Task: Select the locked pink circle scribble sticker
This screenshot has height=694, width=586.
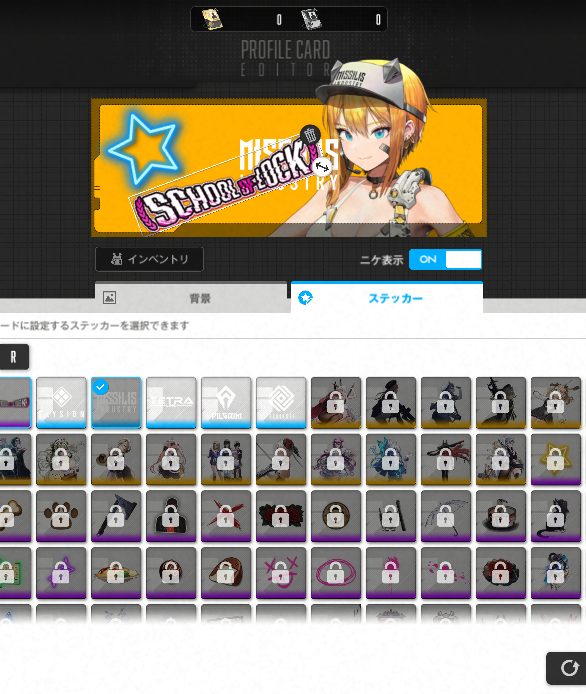Action: tap(335, 573)
